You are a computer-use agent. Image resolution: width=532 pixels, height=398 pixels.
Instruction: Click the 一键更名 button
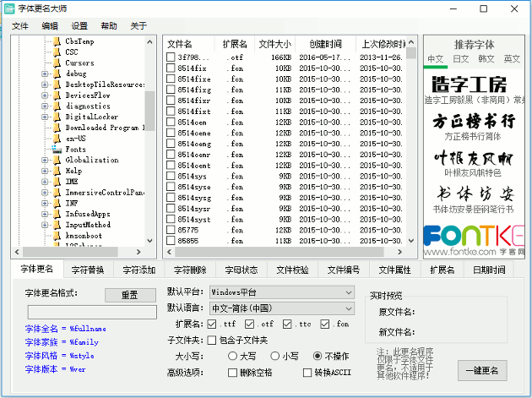[x=482, y=370]
